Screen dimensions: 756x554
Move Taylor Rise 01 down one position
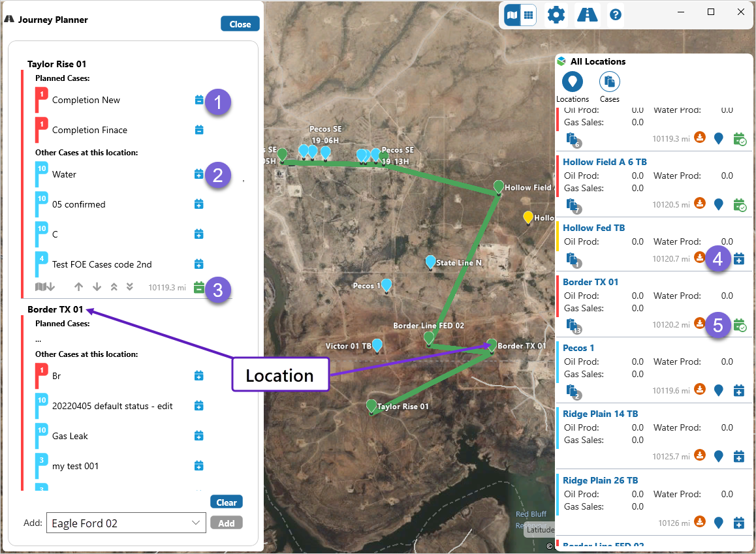pos(97,286)
